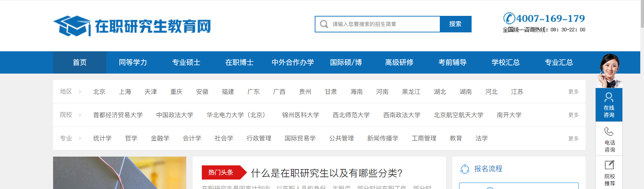Expand more majors via 更多 in 专业 row

pyautogui.click(x=573, y=138)
